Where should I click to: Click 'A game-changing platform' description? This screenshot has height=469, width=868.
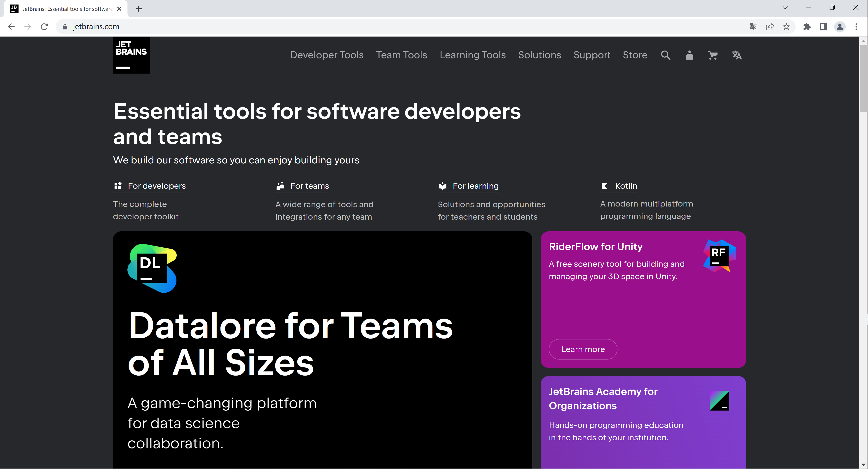[x=222, y=423]
